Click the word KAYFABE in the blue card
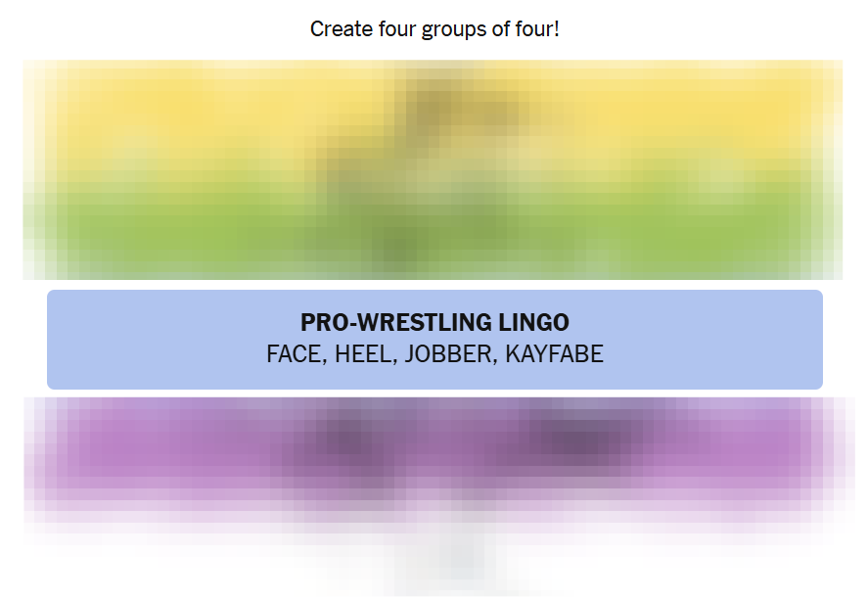Screen dimensions: 868x602 point(554,354)
